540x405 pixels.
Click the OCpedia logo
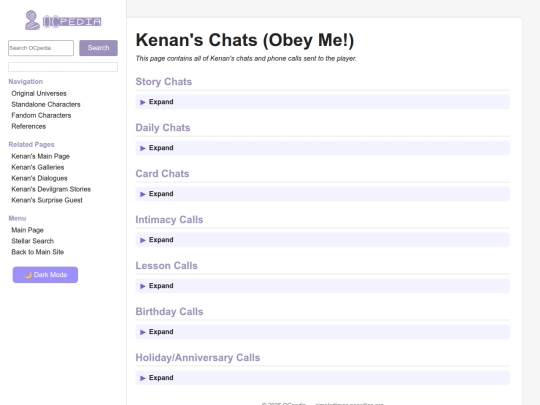[63, 20]
